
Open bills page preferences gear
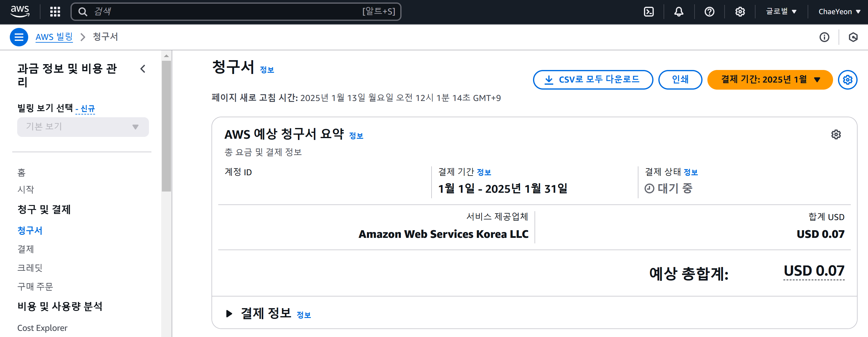click(847, 79)
